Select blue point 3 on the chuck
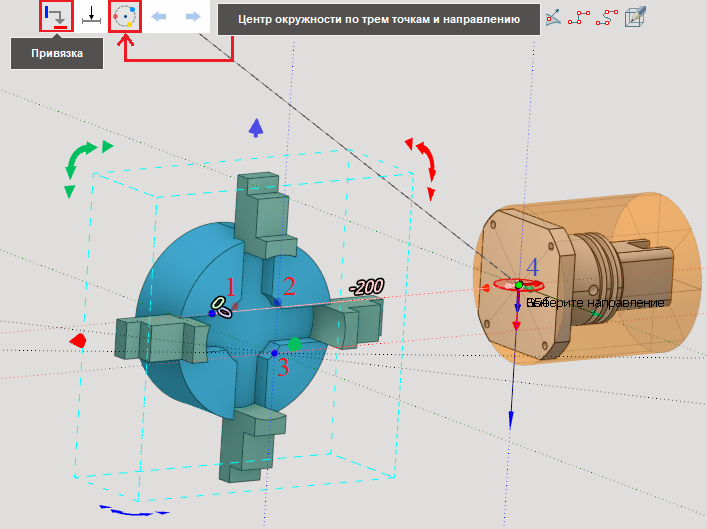Screen dimensions: 707x529 pos(274,353)
